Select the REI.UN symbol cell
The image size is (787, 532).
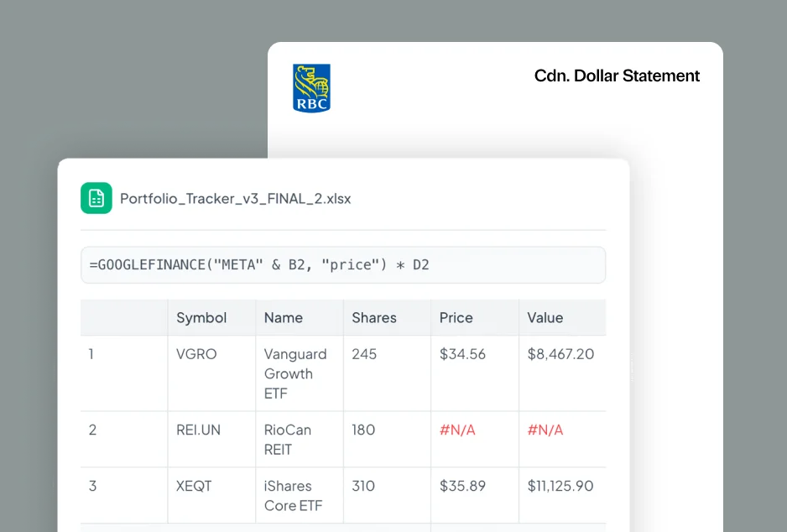(x=198, y=430)
